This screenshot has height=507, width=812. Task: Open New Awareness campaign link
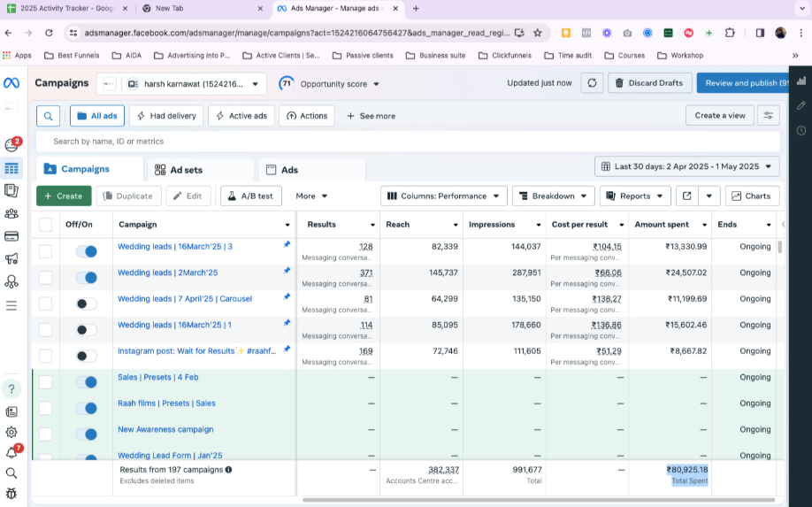point(165,430)
